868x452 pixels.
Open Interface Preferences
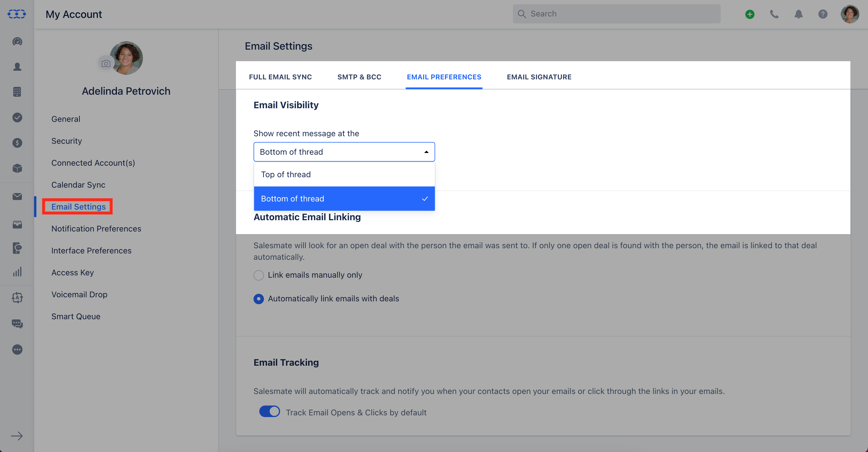(91, 250)
